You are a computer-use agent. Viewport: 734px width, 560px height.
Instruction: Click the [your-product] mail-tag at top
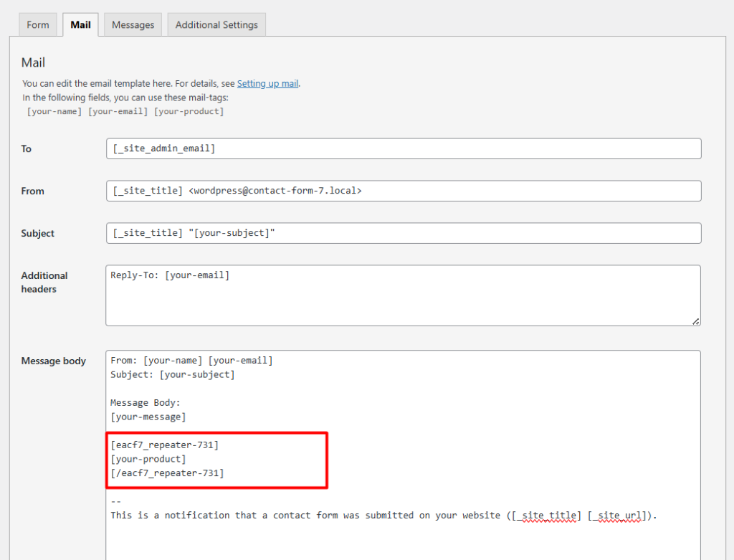coord(189,111)
